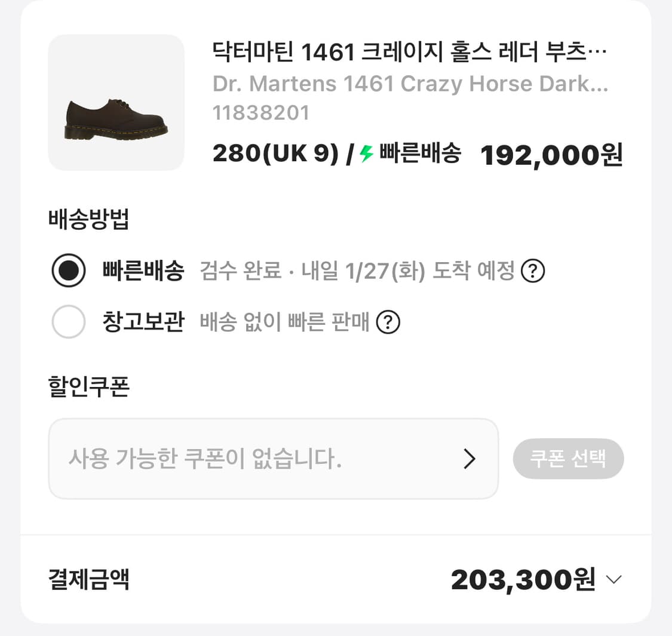The width and height of the screenshot is (672, 636).
Task: Select the 창고보관 storage radio button
Action: [x=68, y=321]
